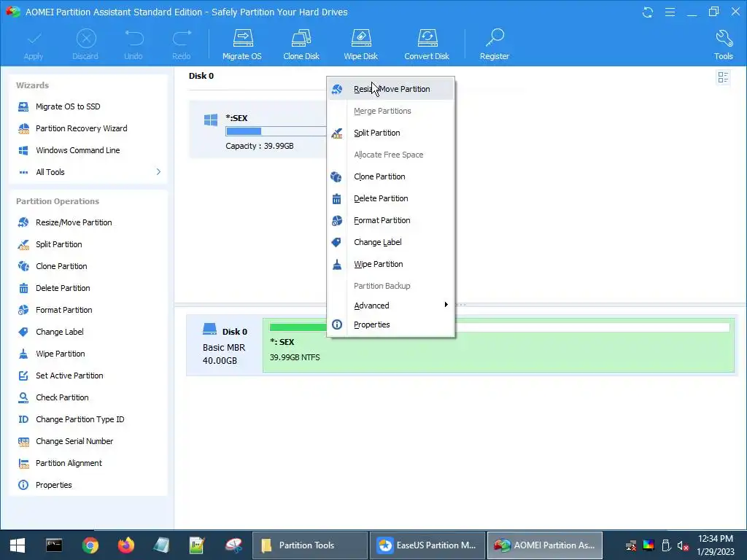The width and height of the screenshot is (747, 560).
Task: Click the grayed Allocate Free Space entry
Action: (x=391, y=155)
